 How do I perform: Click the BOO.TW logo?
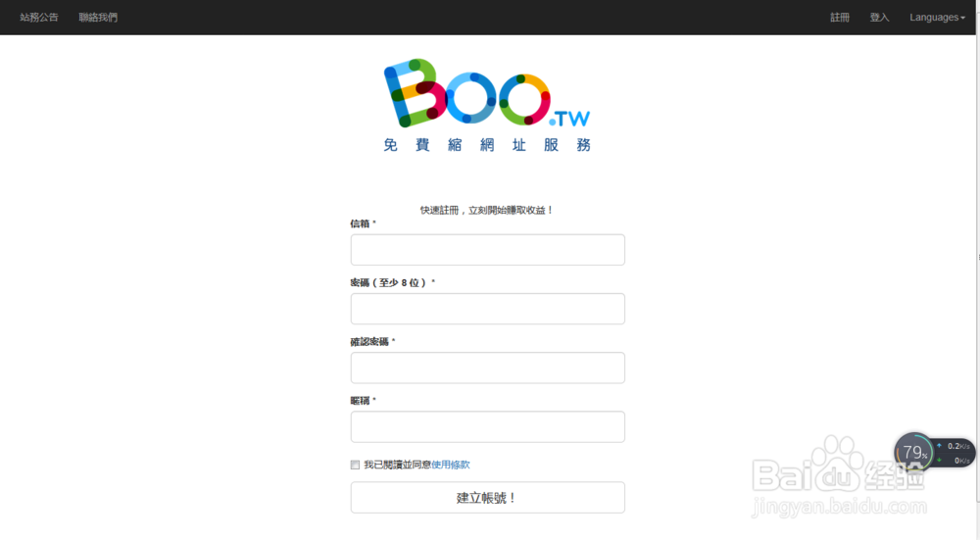487,93
